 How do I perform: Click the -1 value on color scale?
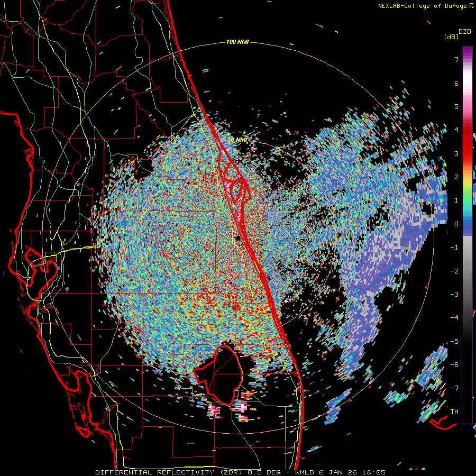454,248
